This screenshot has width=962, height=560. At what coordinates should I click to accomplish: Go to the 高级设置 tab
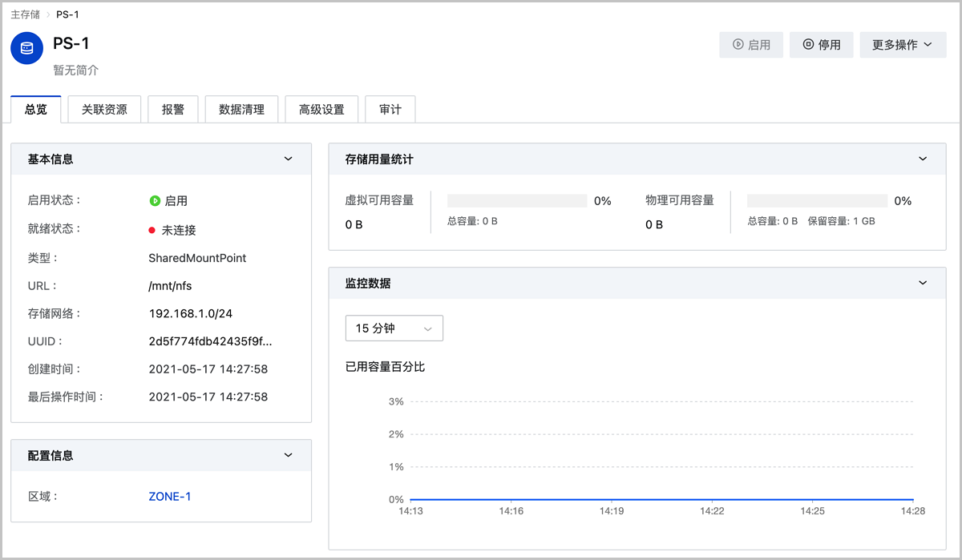(x=321, y=110)
